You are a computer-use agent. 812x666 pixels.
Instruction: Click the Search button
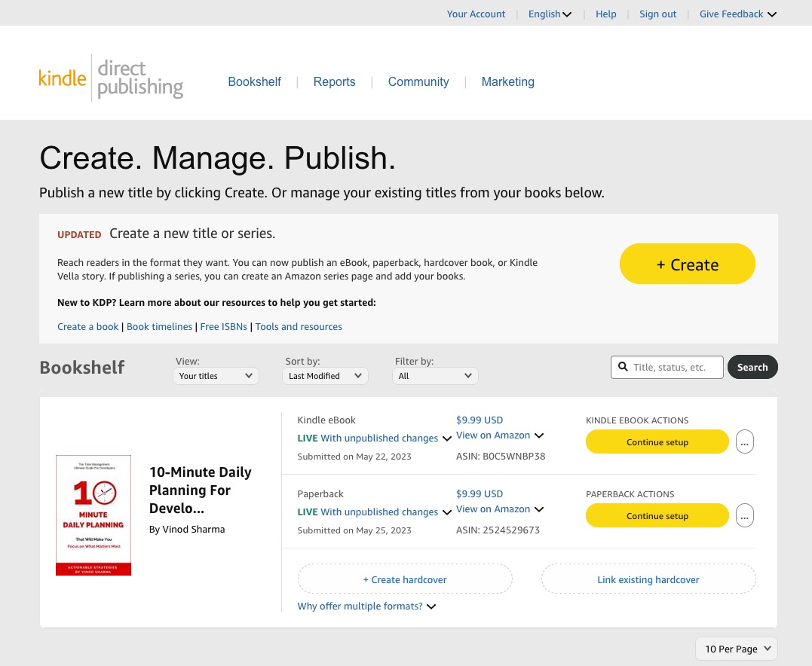752,367
